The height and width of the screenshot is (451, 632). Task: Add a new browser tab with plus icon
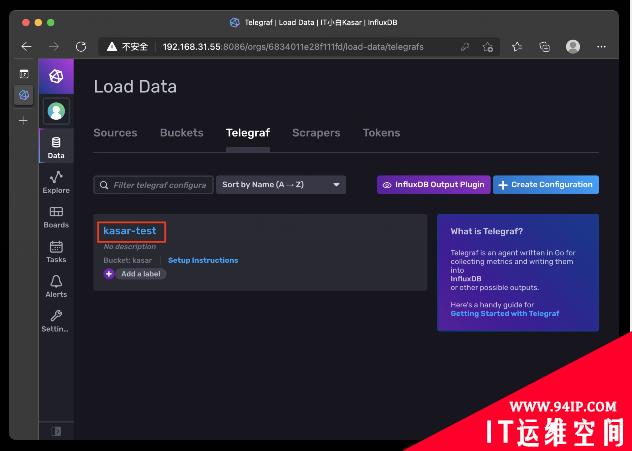pos(23,120)
